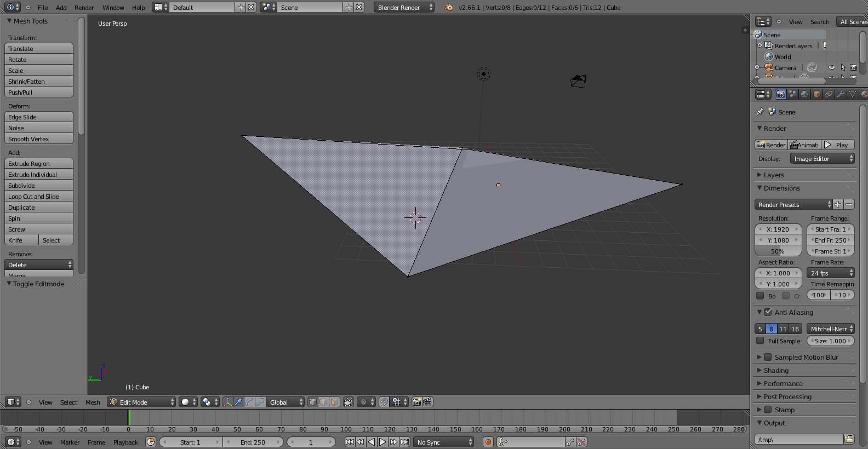Open the World properties tab icon
Viewport: 868px width, 449px height.
pos(804,94)
